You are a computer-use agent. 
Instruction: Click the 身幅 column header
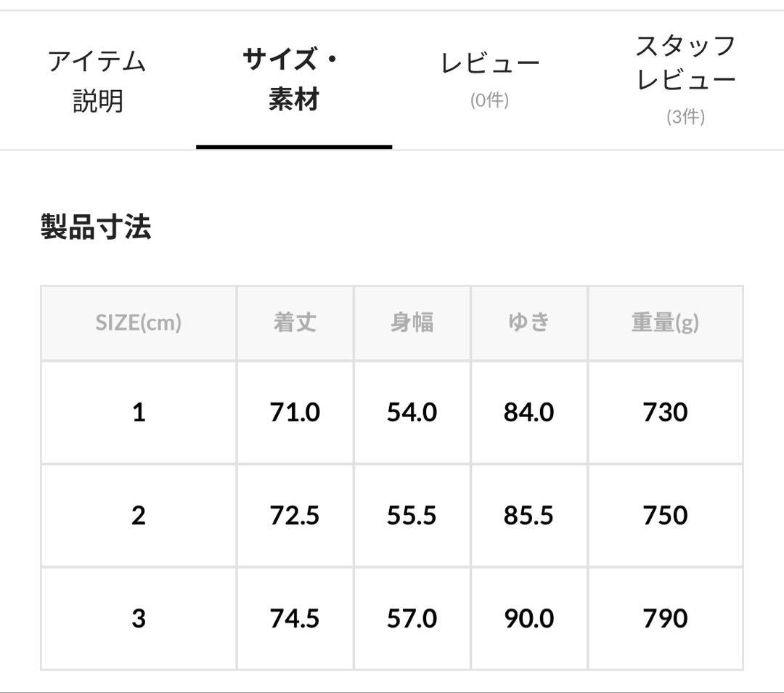coord(412,323)
